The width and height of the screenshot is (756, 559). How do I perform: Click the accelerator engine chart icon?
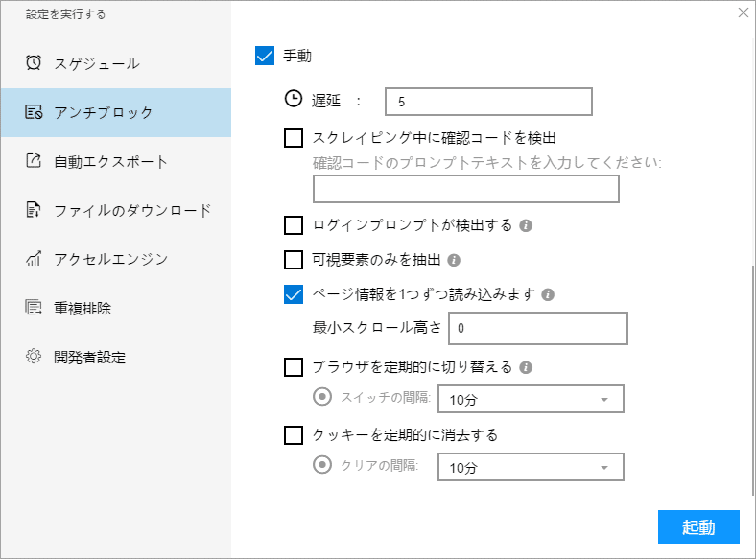click(34, 259)
